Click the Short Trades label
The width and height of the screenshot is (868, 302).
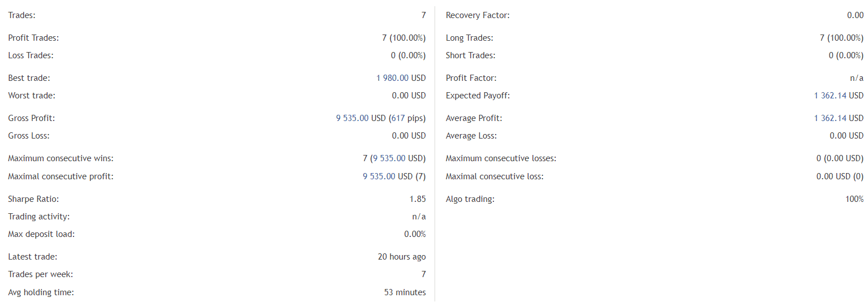pos(471,55)
